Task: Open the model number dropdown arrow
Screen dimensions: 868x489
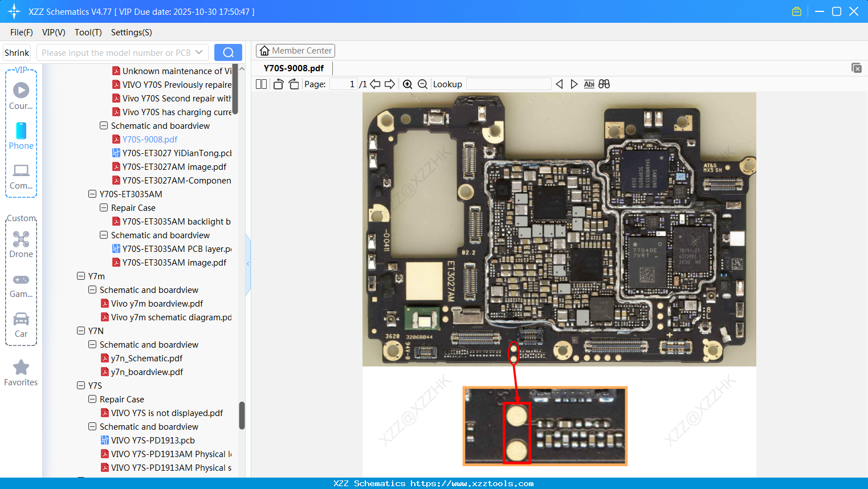Action: [x=199, y=52]
